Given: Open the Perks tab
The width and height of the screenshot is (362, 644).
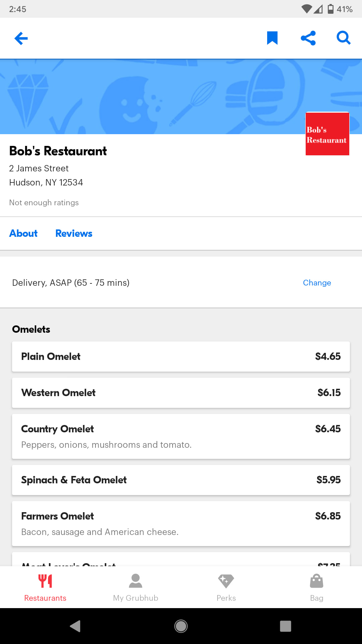Looking at the screenshot, I should 226,587.
